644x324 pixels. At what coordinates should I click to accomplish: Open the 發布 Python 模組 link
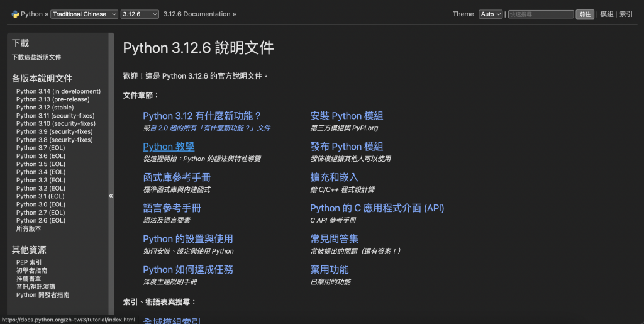(x=347, y=147)
